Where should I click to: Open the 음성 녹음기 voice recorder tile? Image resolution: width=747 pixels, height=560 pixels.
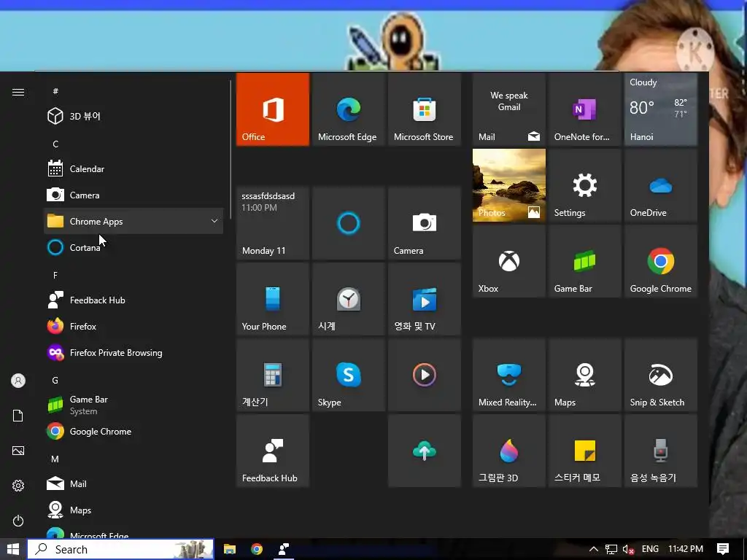tap(661, 451)
